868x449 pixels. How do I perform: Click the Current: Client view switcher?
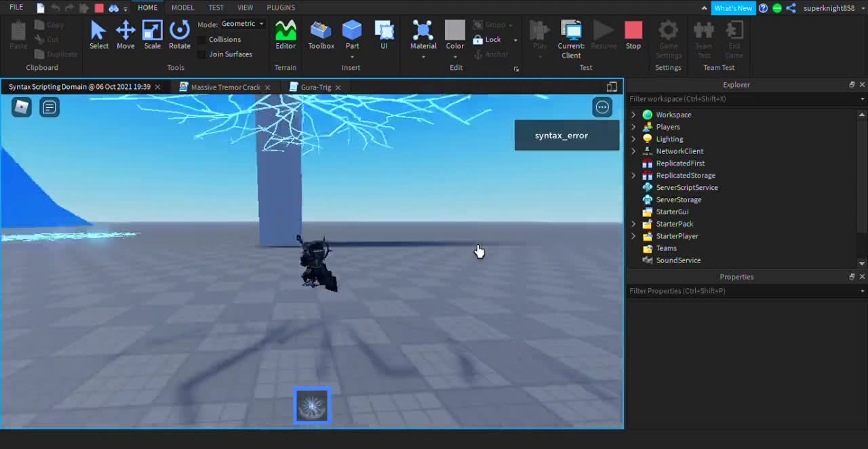[x=571, y=39]
